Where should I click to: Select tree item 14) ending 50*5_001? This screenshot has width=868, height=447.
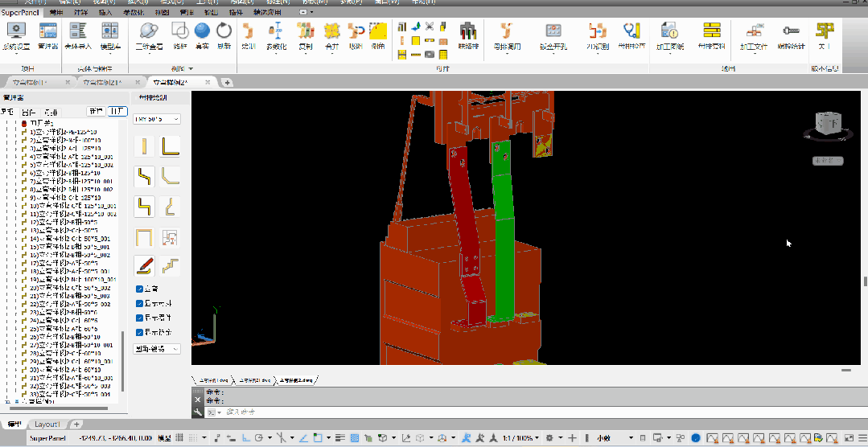[x=65, y=239]
